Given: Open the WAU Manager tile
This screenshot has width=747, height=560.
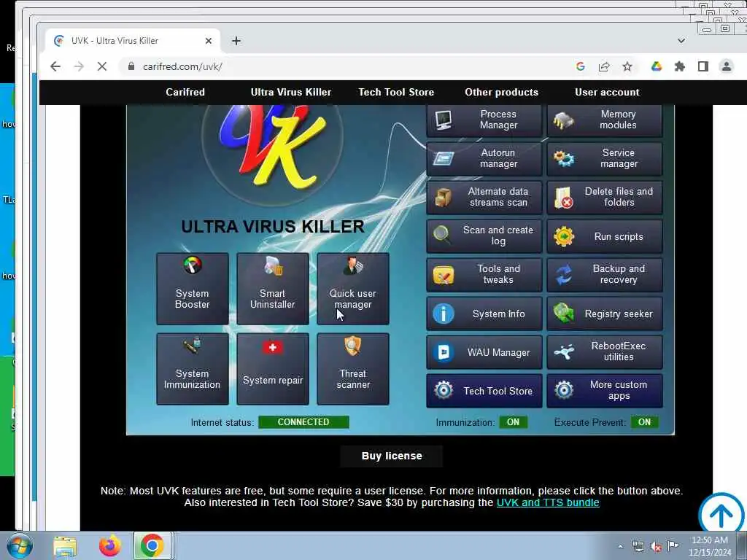Looking at the screenshot, I should (484, 352).
